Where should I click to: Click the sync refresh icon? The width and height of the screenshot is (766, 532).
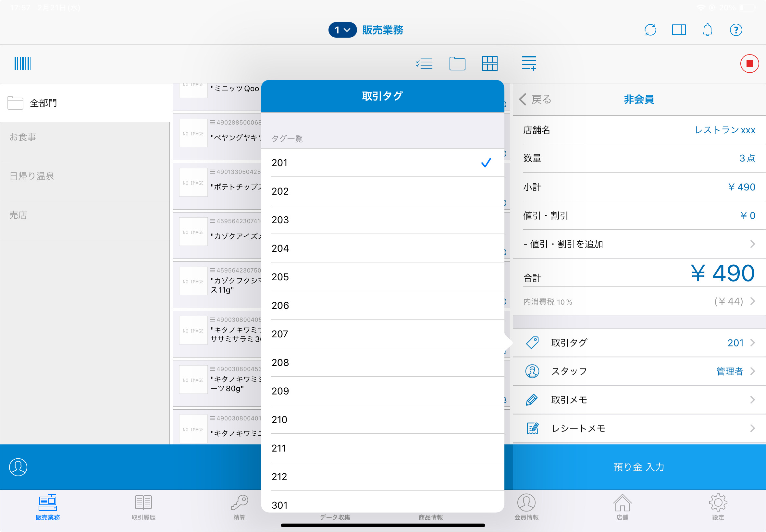(650, 30)
